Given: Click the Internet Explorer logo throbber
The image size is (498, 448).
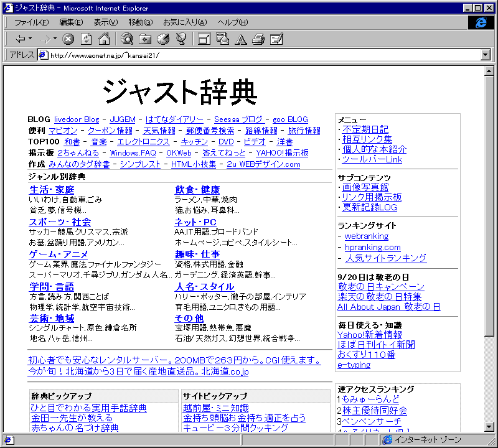Looking at the screenshot, I should pos(481,22).
